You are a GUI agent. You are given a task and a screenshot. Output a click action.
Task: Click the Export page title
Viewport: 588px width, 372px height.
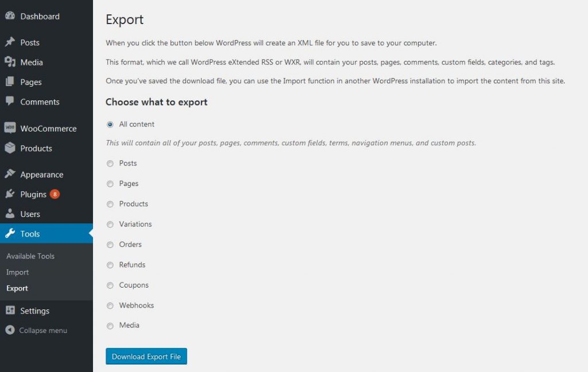click(125, 20)
